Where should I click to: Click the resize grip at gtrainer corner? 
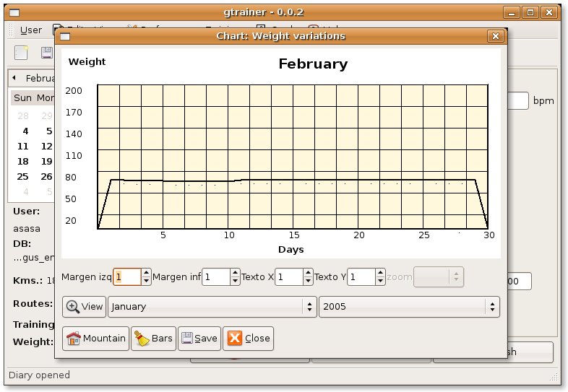tap(554, 377)
